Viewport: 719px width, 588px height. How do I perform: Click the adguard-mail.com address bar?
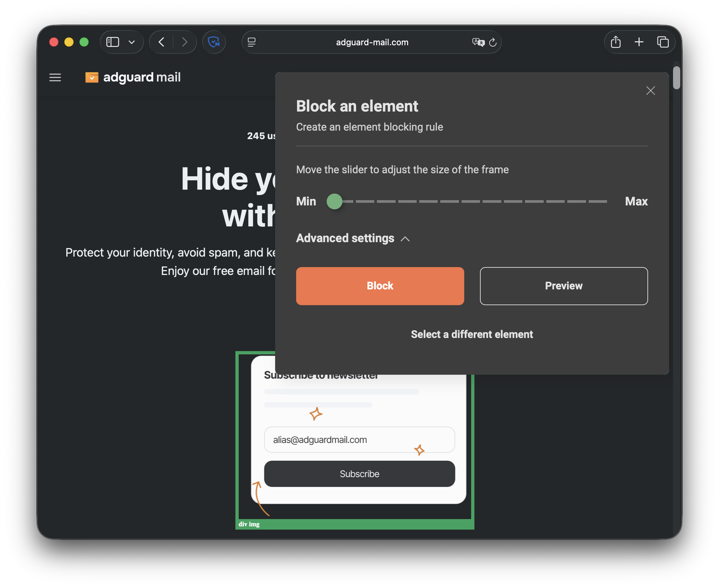(372, 42)
